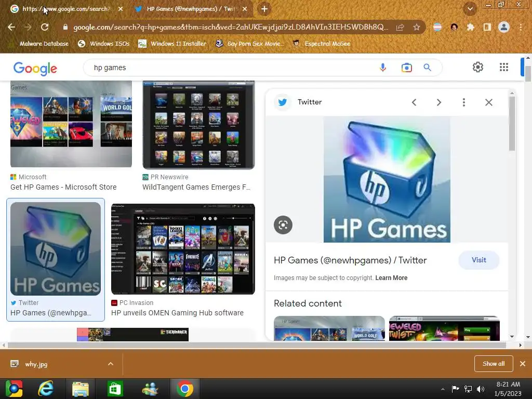Share this page icon in address bar

coord(400,27)
